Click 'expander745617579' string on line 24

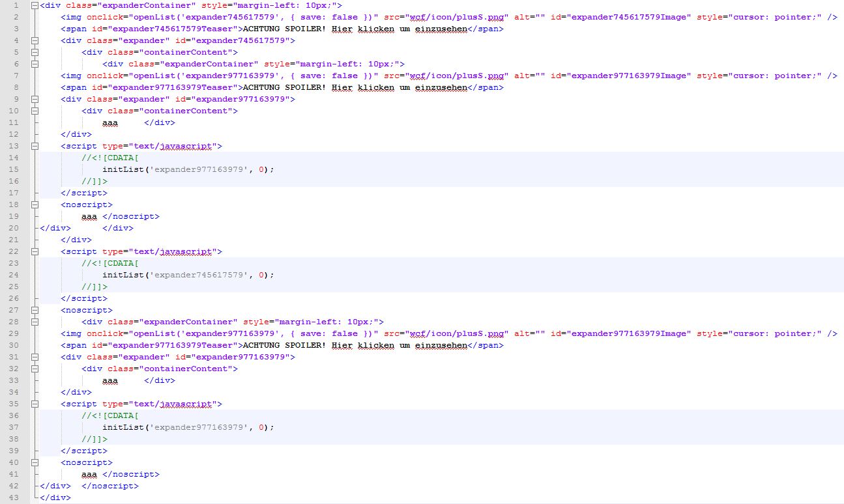pos(199,275)
